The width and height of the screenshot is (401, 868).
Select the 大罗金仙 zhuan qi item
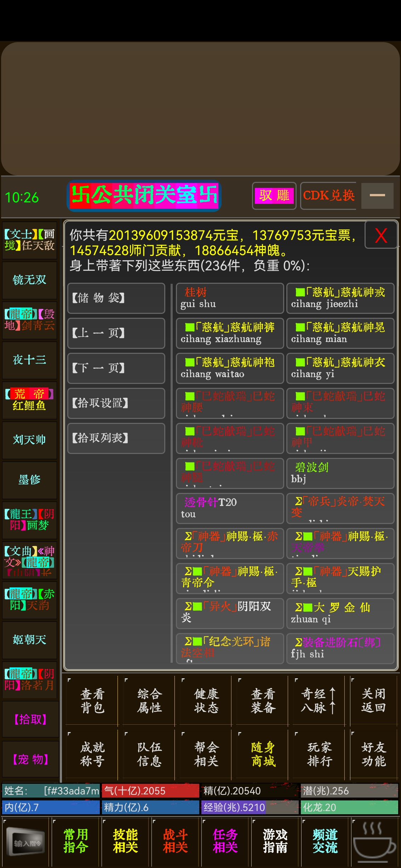pyautogui.click(x=340, y=613)
